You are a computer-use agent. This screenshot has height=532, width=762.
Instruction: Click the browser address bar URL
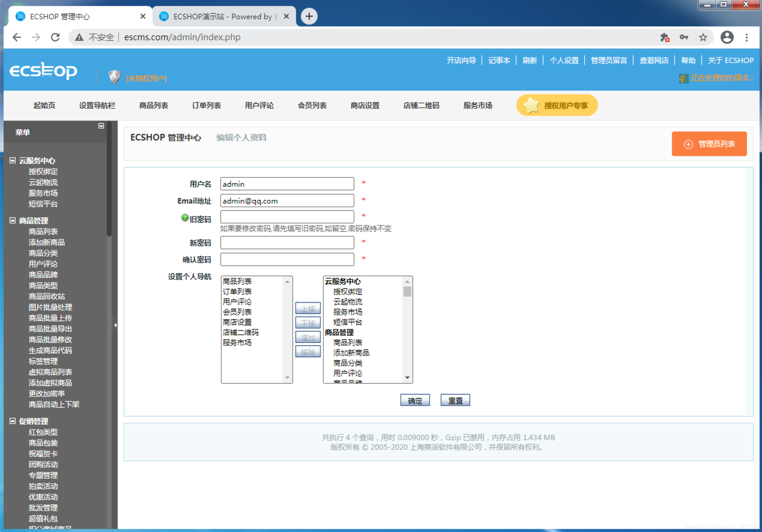click(x=182, y=37)
